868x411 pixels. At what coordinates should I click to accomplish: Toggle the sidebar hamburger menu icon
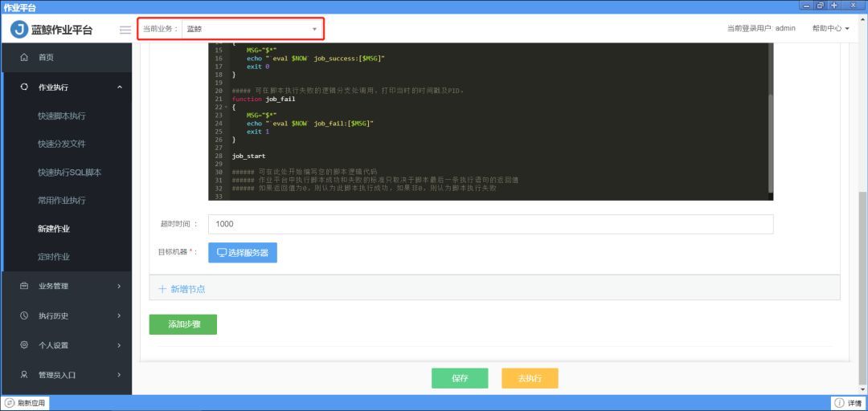(x=125, y=30)
